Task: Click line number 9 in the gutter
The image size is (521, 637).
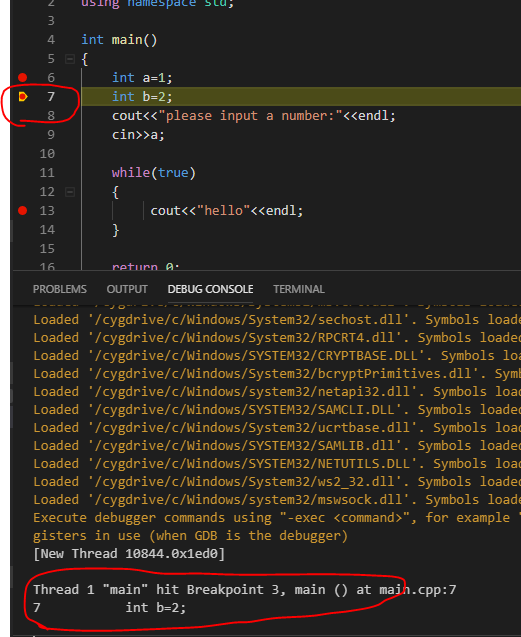Action: pos(51,134)
